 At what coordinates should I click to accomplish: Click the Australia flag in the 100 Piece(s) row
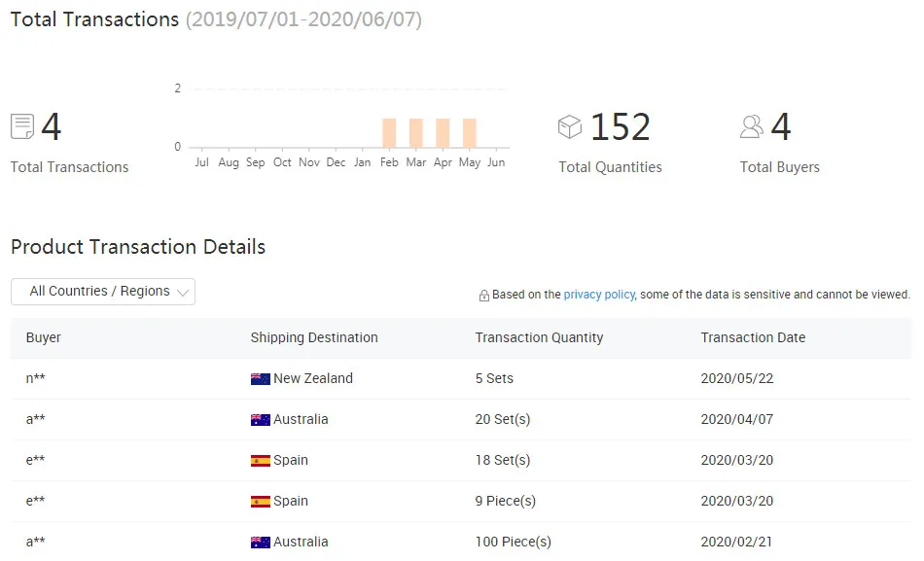pyautogui.click(x=260, y=543)
